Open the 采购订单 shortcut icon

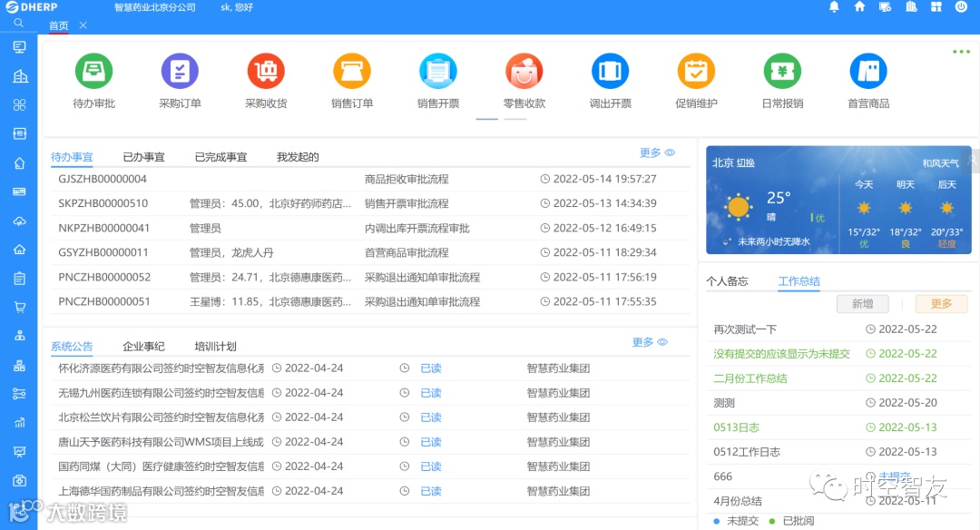tap(180, 71)
